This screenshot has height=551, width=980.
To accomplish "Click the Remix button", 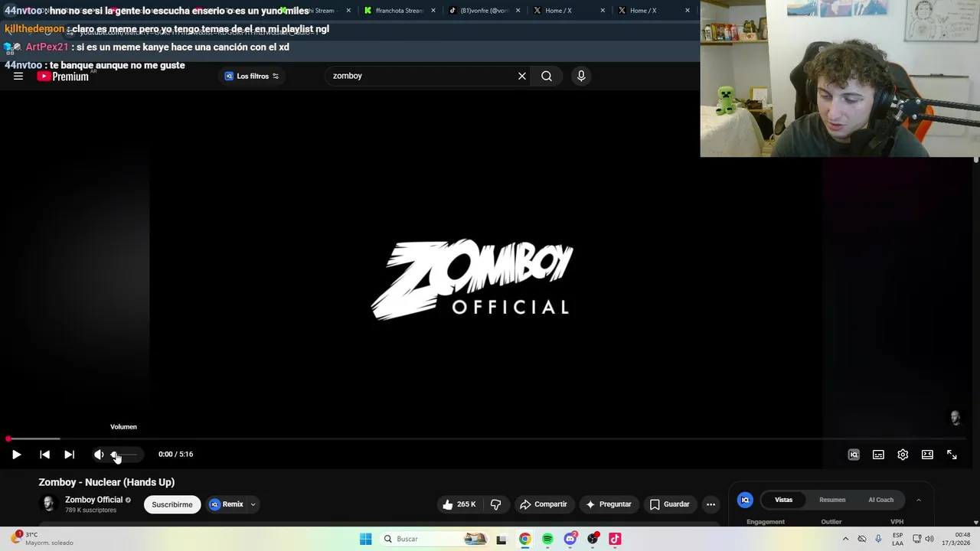I will [x=227, y=504].
